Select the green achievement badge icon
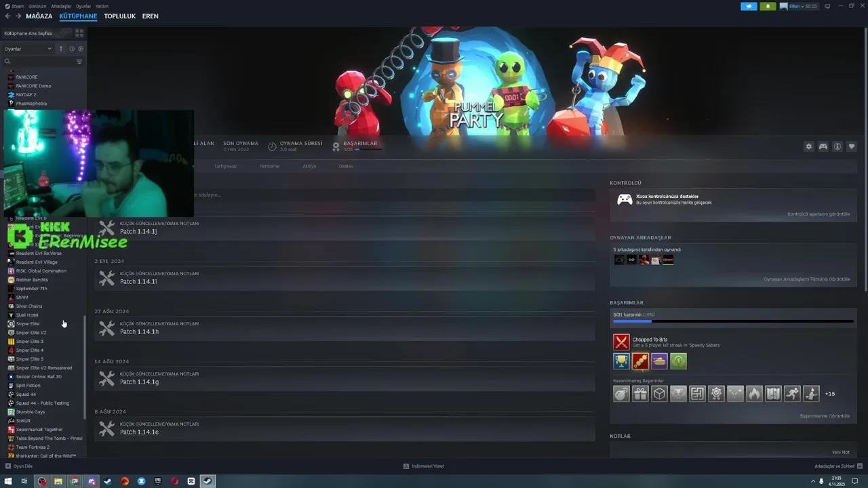 tap(678, 361)
